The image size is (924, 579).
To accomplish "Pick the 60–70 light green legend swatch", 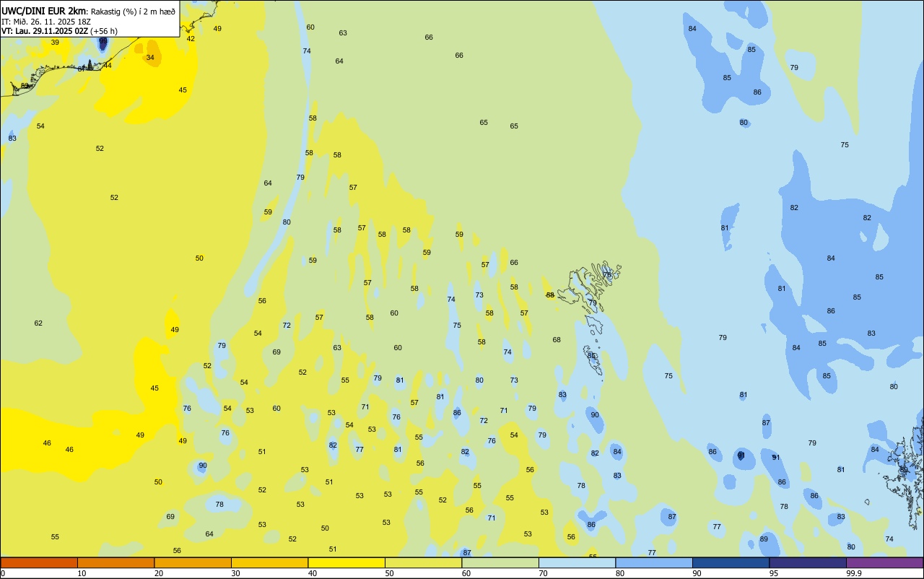I will (500, 562).
